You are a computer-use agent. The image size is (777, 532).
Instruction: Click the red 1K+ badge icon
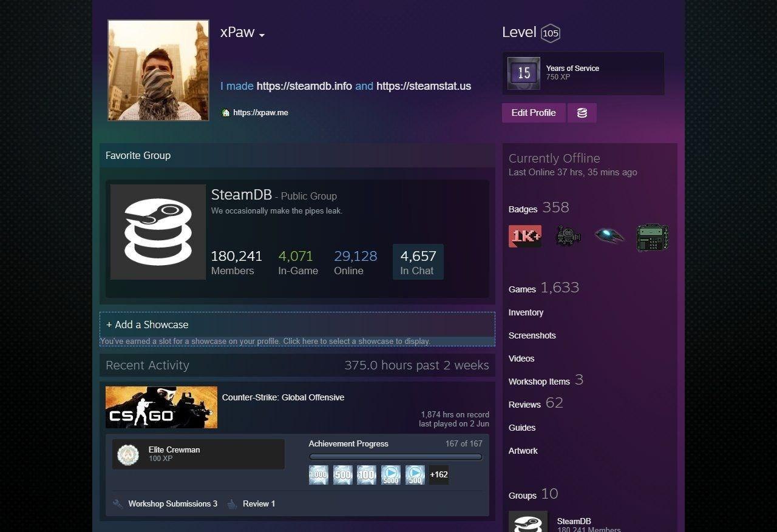tap(525, 236)
